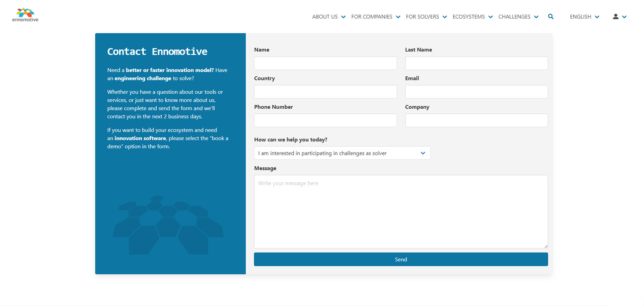The image size is (644, 306).
Task: Expand the FOR SOLVERS menu chevron
Action: click(x=445, y=17)
